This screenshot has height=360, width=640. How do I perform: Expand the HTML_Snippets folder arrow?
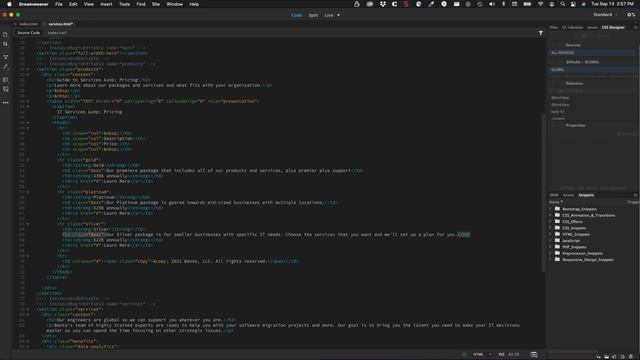coord(550,234)
